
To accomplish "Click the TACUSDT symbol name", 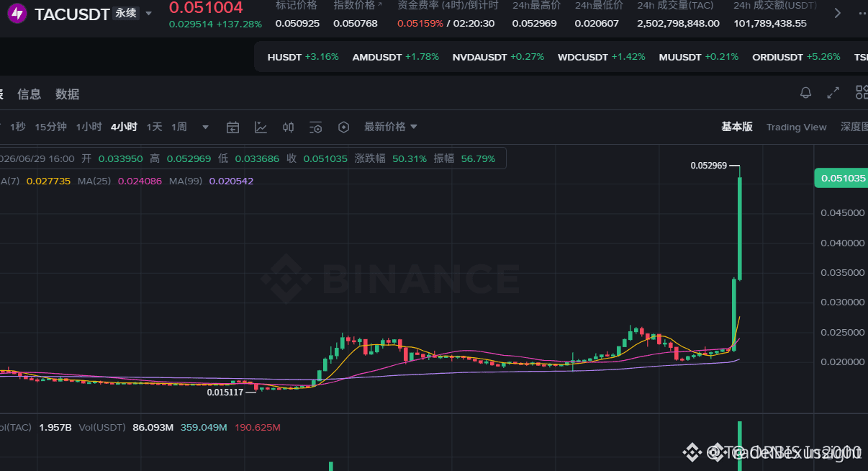I will click(x=72, y=14).
